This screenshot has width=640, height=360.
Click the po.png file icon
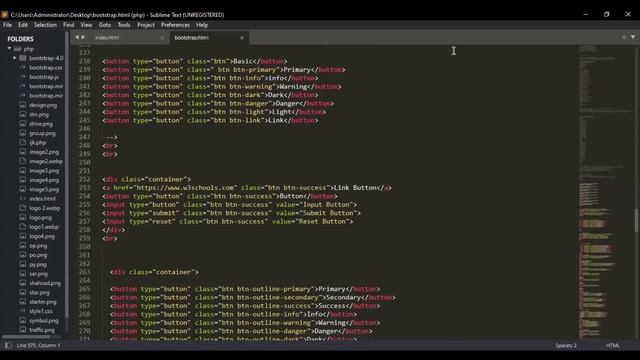tap(23, 255)
